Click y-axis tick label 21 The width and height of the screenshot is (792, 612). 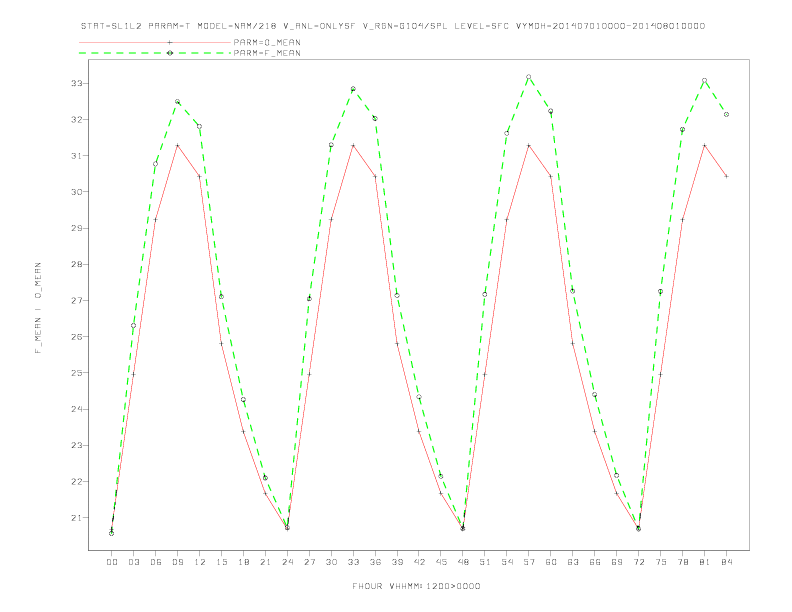point(77,518)
